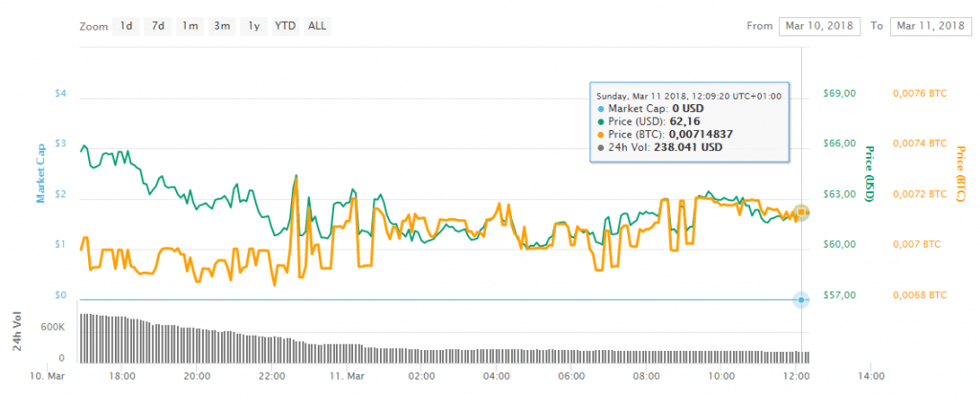
Task: Click the 20:00 time axis label
Action: [197, 377]
